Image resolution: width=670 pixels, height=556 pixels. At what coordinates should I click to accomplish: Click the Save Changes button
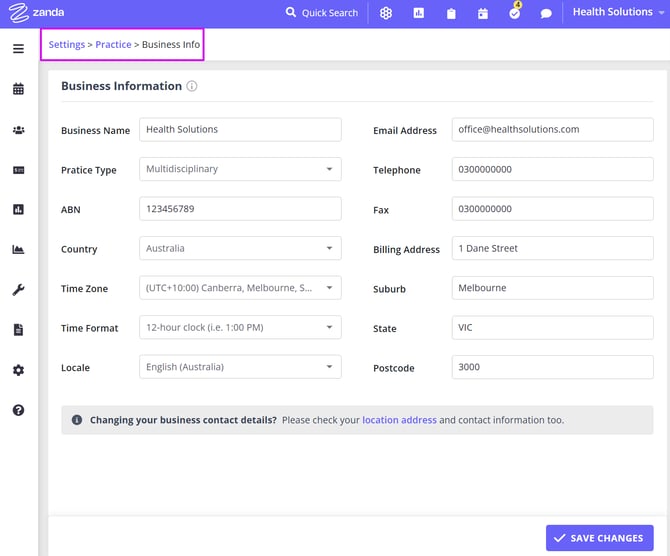click(599, 538)
